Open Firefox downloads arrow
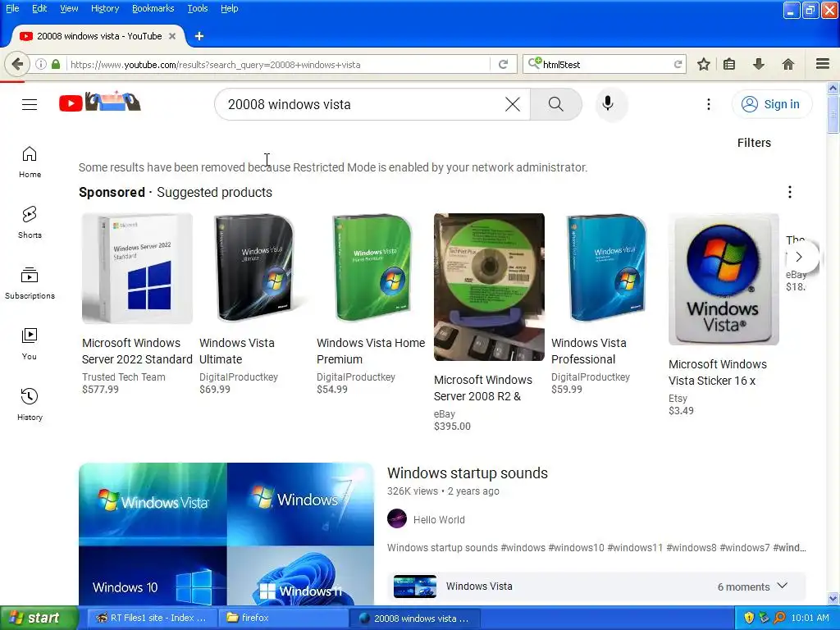 click(759, 64)
